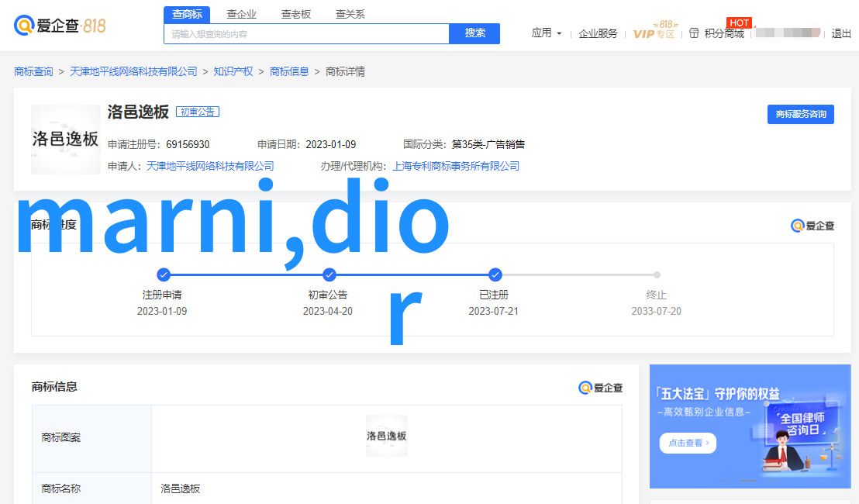Click the 积分商城 gift icon
The height and width of the screenshot is (504, 859).
(694, 33)
